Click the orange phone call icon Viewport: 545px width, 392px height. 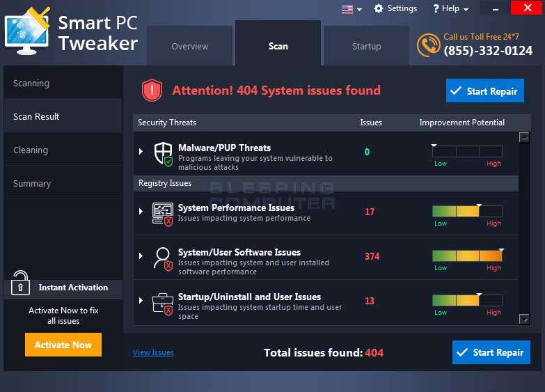pos(428,45)
